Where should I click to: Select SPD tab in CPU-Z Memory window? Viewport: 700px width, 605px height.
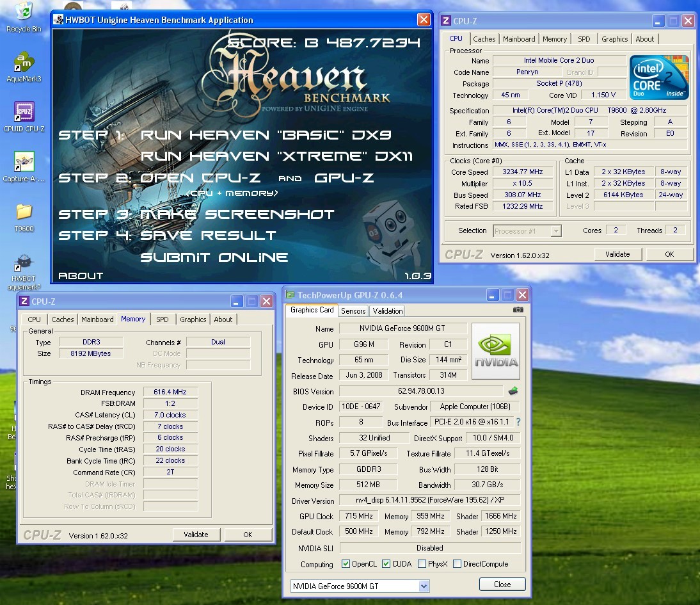[x=163, y=319]
